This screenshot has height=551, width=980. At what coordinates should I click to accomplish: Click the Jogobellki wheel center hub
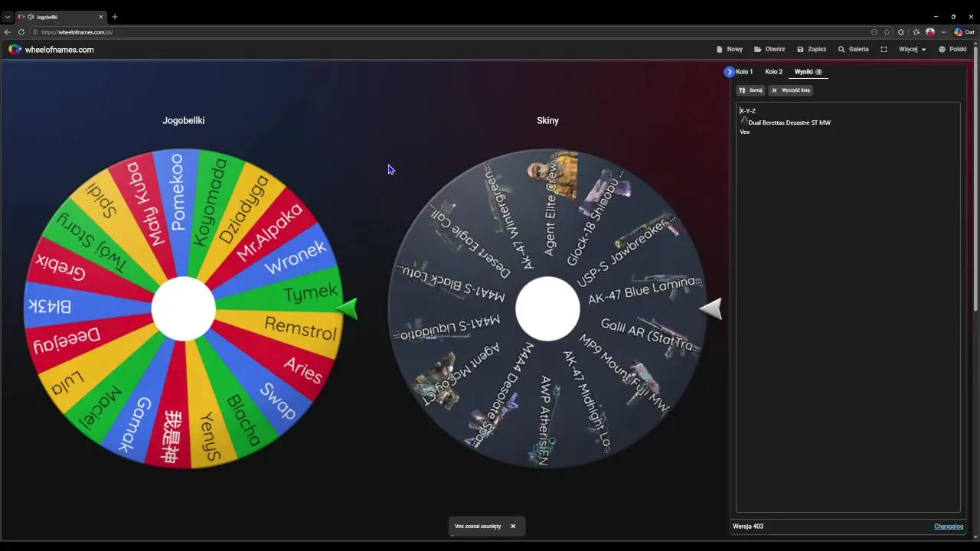pos(183,308)
